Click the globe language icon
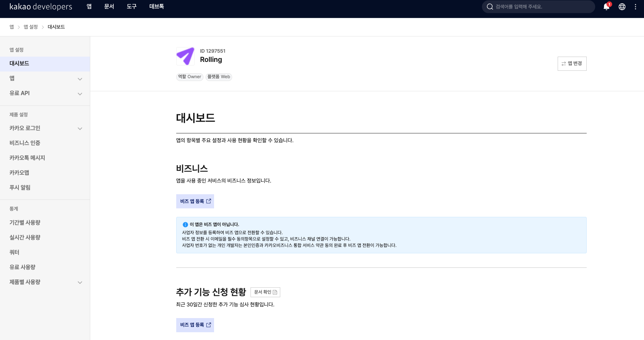The width and height of the screenshot is (644, 340). (x=622, y=7)
